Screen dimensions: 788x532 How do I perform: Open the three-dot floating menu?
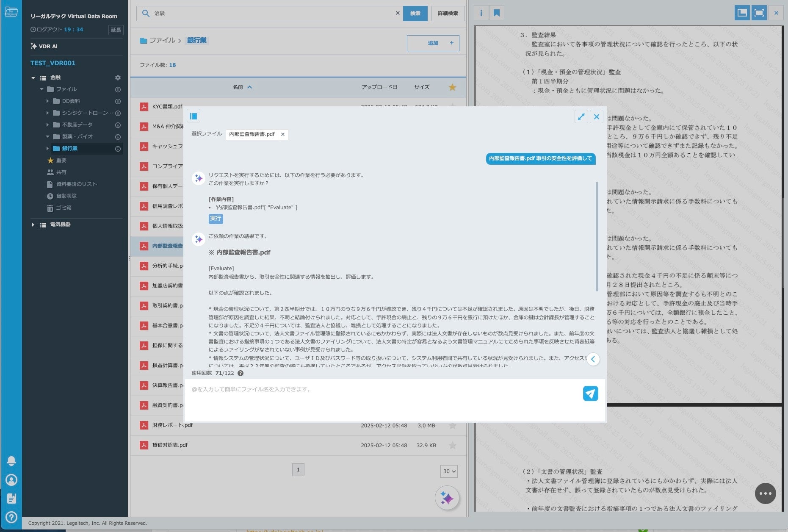pyautogui.click(x=765, y=493)
